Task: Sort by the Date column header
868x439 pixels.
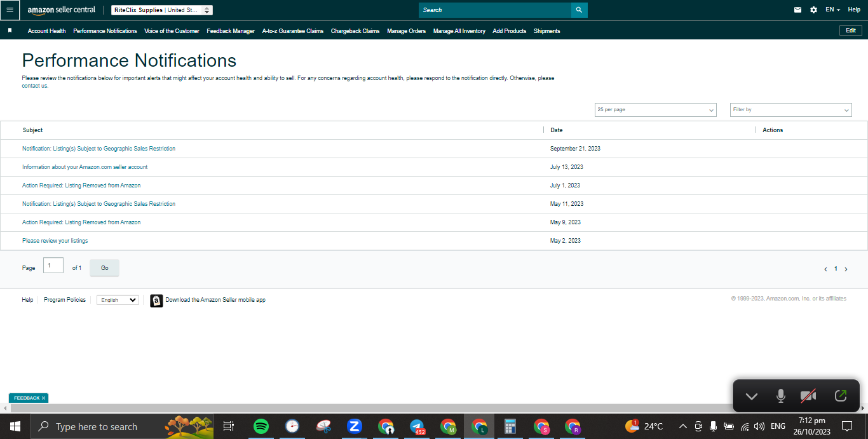Action: [x=557, y=130]
